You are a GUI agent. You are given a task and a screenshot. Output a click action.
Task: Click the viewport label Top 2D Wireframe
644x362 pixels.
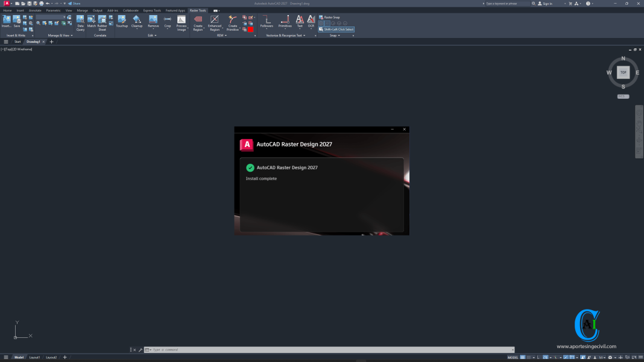(x=16, y=49)
